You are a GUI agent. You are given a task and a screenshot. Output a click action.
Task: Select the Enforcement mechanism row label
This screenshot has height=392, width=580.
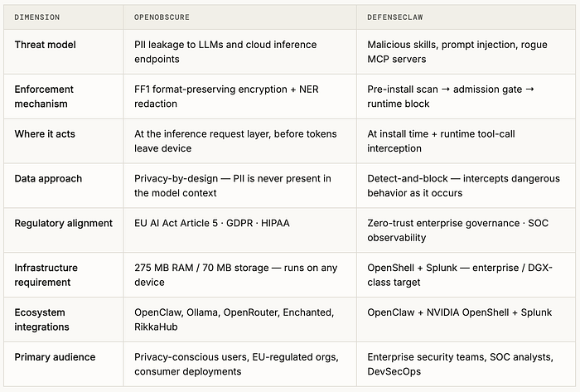pyautogui.click(x=44, y=96)
